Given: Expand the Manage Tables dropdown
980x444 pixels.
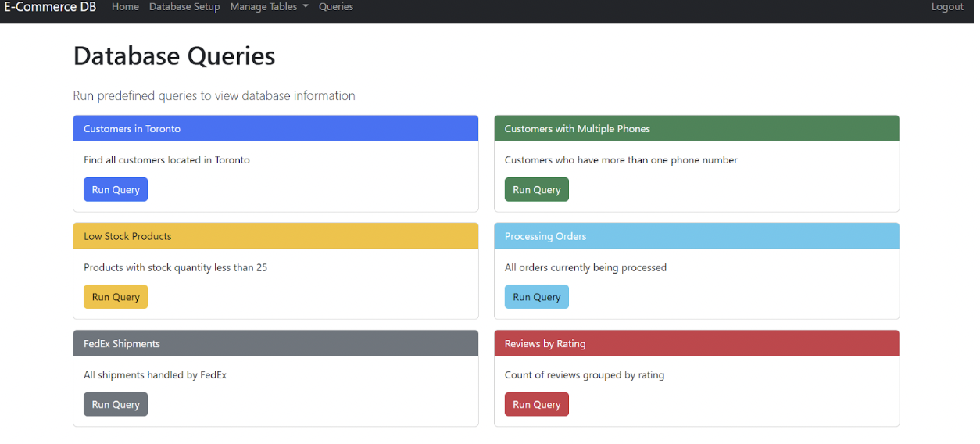Looking at the screenshot, I should pyautogui.click(x=269, y=7).
